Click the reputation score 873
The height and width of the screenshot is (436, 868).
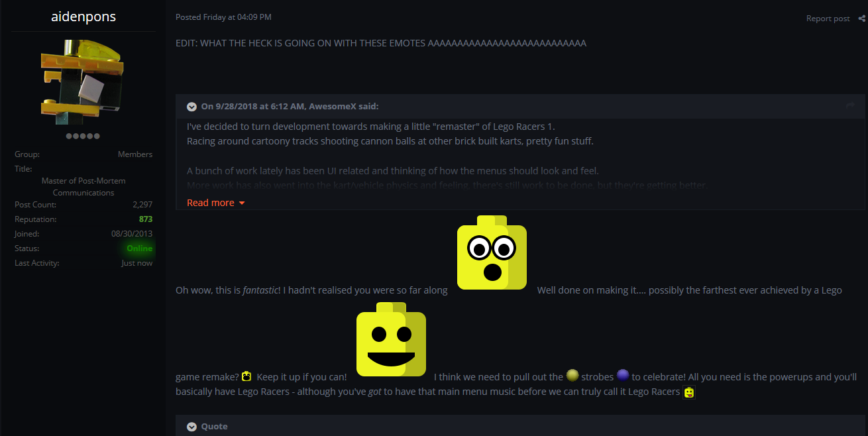pos(146,219)
